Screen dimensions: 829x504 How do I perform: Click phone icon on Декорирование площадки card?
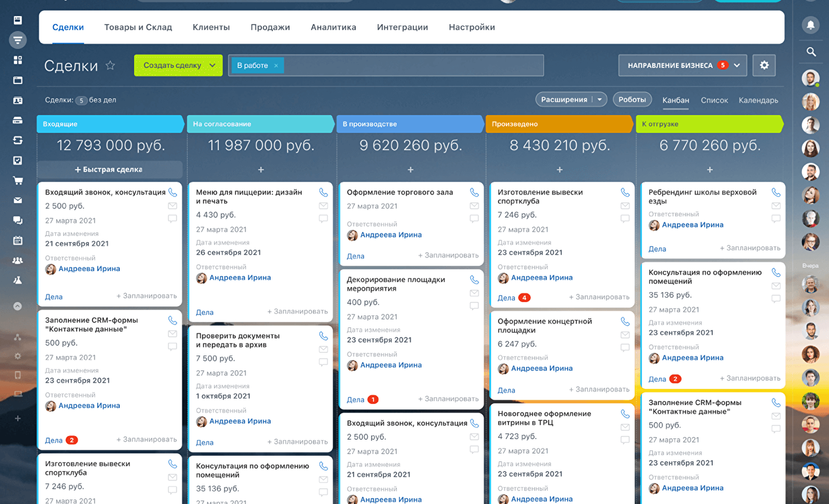(474, 280)
